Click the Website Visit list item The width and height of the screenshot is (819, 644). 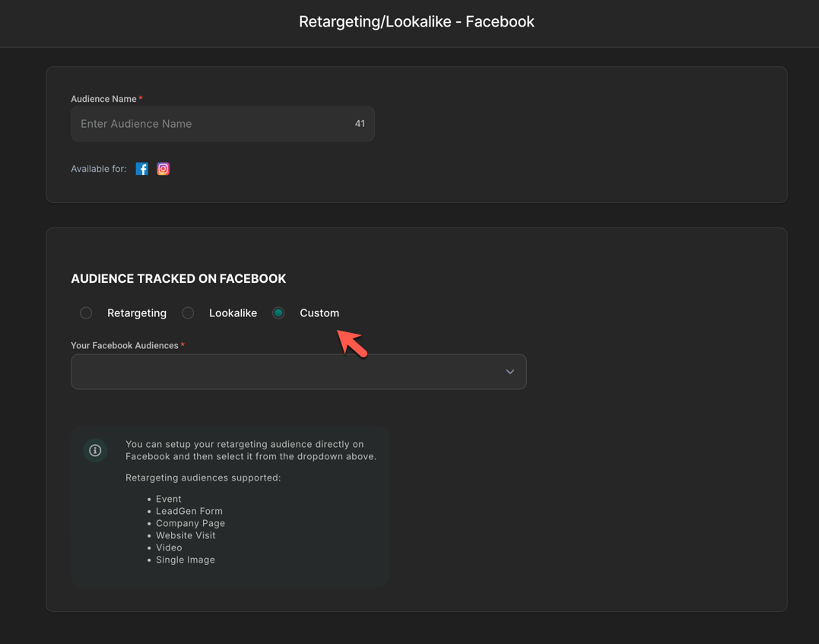tap(186, 535)
